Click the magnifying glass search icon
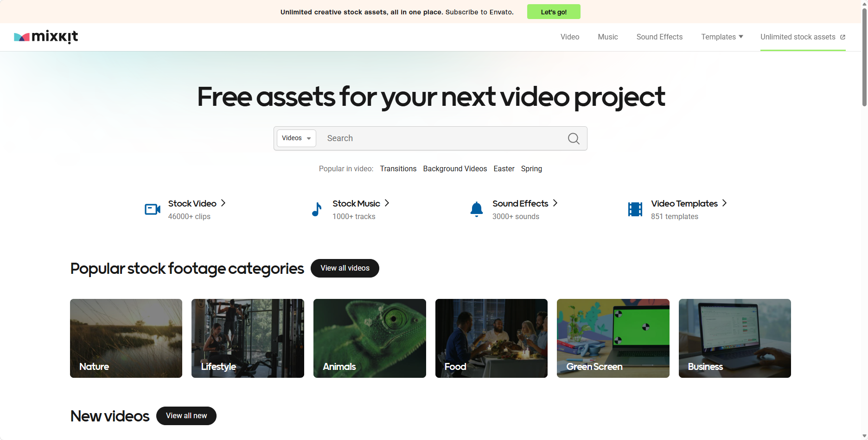 pyautogui.click(x=573, y=138)
